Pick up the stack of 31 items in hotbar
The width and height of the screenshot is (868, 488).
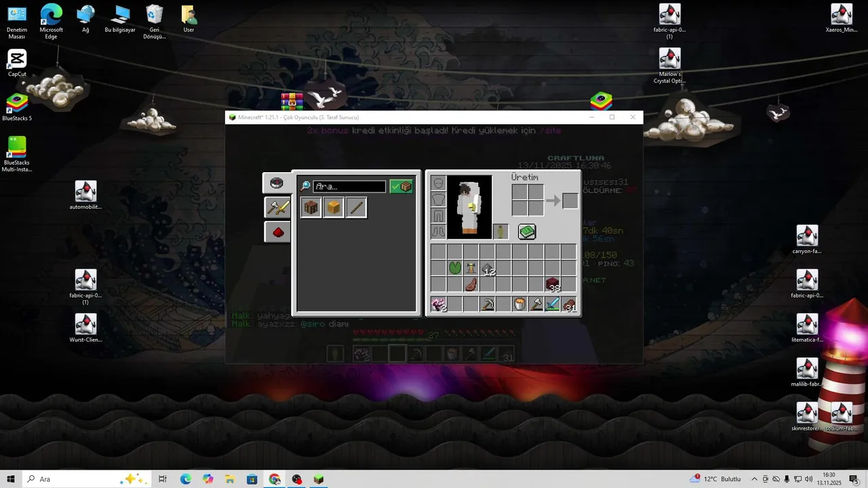pos(569,305)
